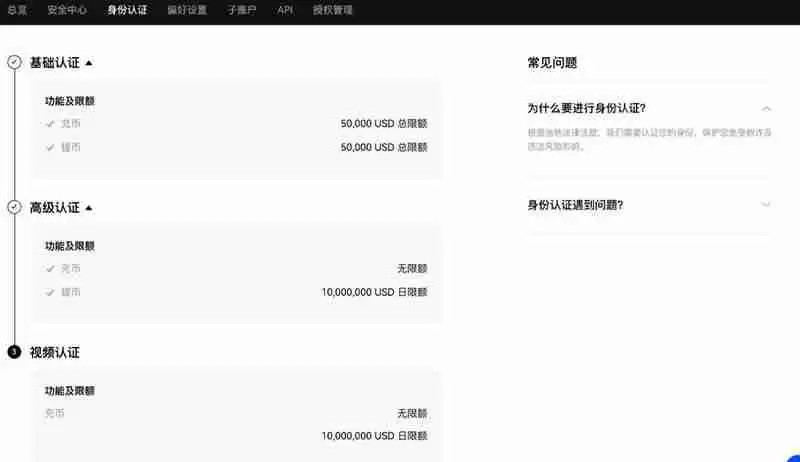Click 10,000,000 USD 日限额 in 视频认证 card

coord(374,436)
